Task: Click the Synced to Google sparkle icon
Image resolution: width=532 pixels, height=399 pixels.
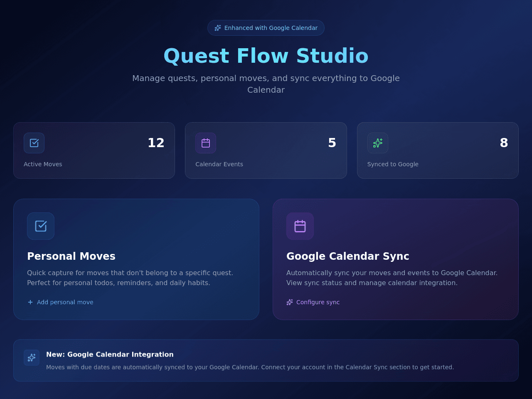Action: tap(378, 143)
